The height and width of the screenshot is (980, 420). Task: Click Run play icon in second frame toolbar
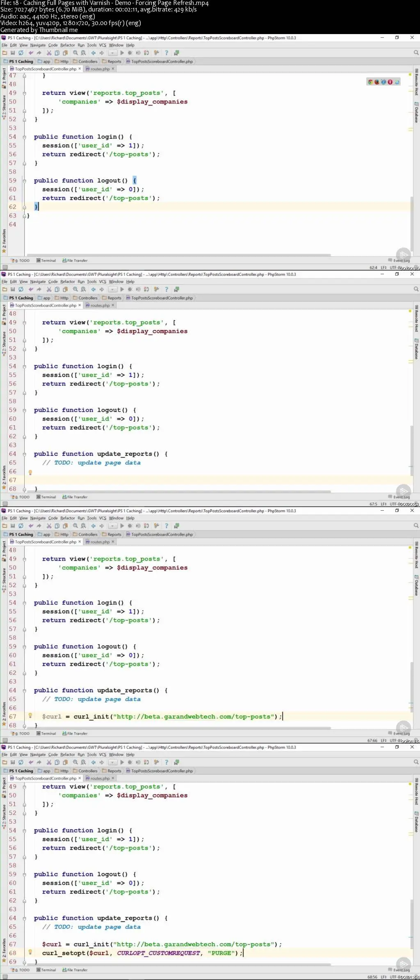(x=122, y=289)
